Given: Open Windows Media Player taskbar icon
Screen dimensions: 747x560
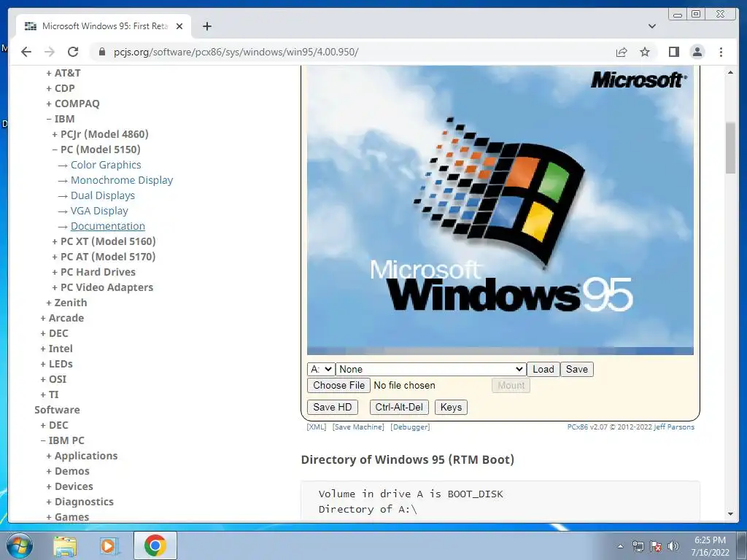Looking at the screenshot, I should click(x=109, y=545).
